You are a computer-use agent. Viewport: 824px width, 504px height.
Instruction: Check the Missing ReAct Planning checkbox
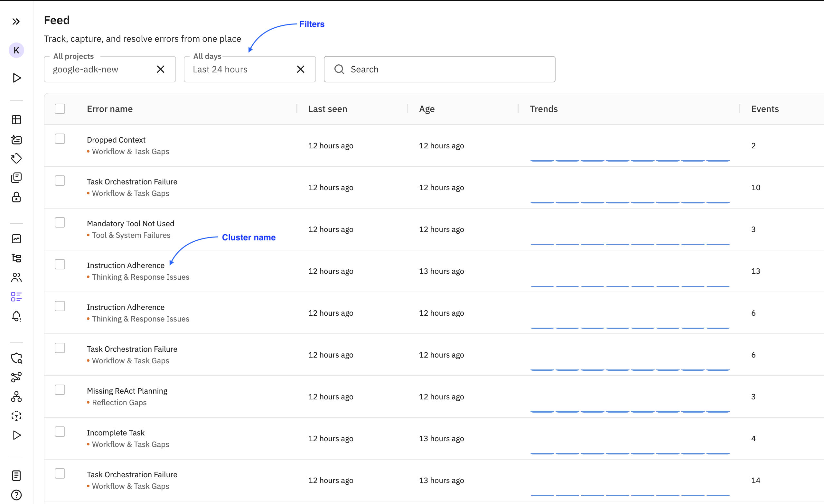[60, 389]
